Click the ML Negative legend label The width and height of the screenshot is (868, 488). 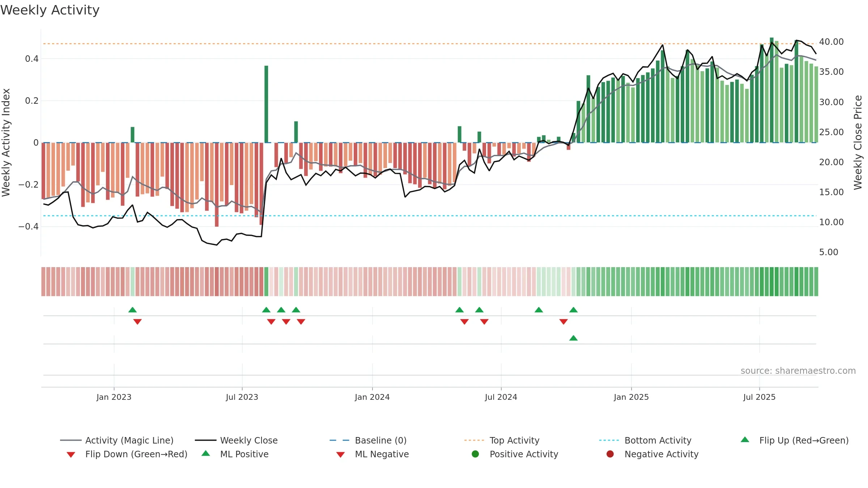click(382, 454)
